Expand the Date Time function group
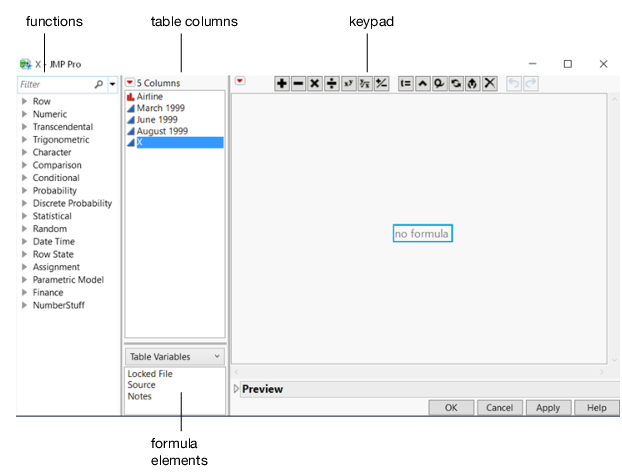This screenshot has width=622, height=475. 24,241
